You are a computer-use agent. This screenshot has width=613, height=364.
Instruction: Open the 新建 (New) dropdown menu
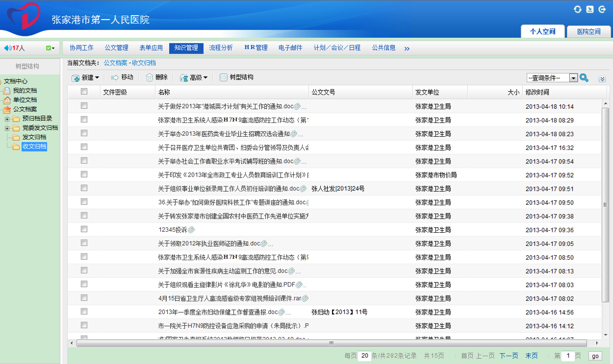(x=87, y=78)
